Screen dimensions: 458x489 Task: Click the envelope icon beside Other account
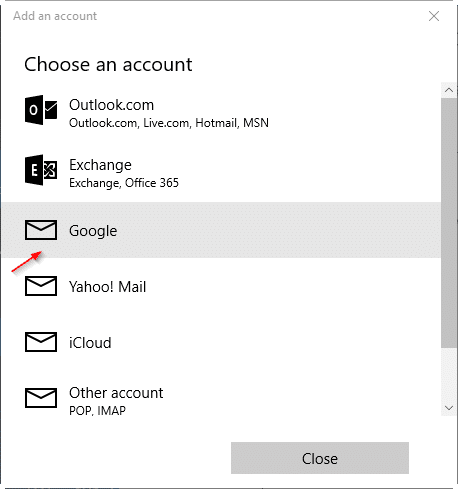tap(41, 398)
